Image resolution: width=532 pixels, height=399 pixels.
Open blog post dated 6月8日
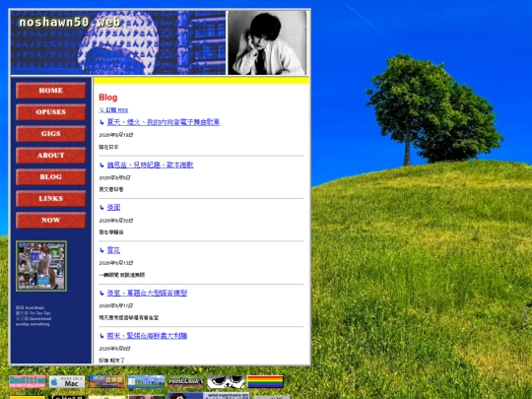(x=147, y=336)
